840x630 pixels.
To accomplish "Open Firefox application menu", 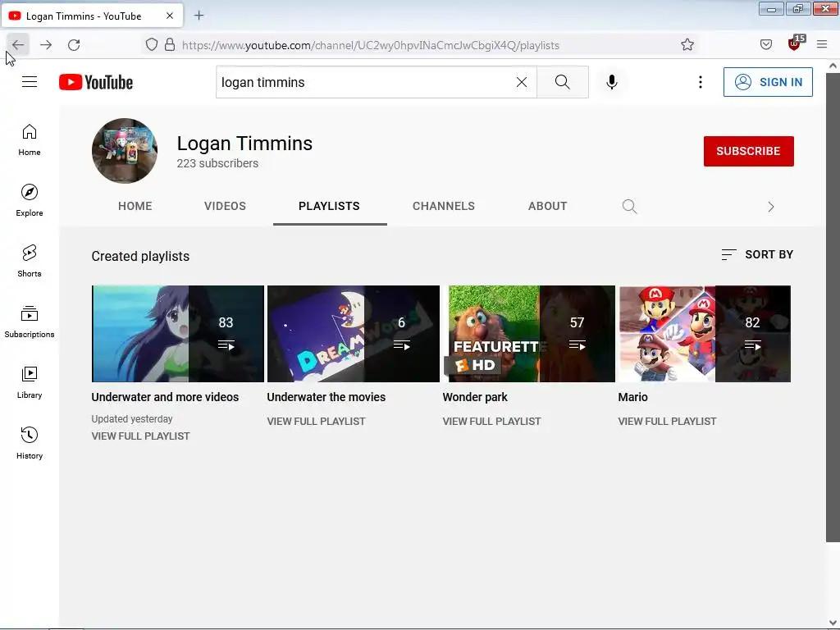I will pyautogui.click(x=822, y=45).
